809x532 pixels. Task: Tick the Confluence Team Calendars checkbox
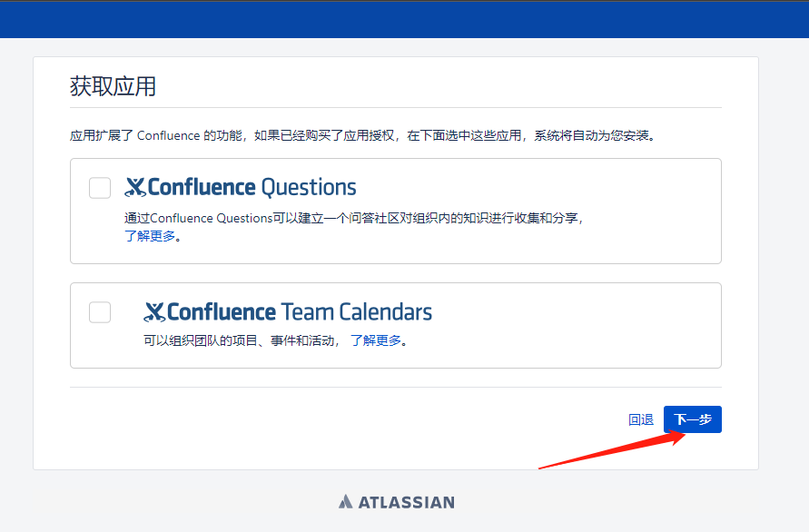100,312
